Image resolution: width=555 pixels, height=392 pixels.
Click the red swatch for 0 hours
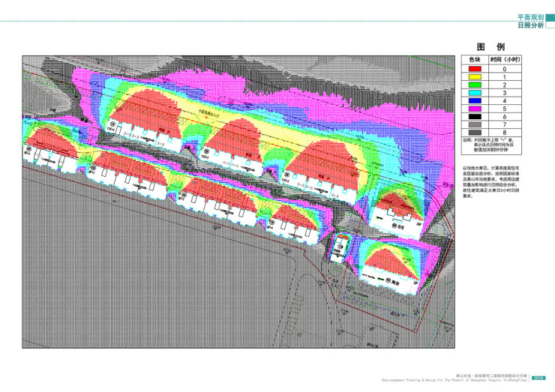pyautogui.click(x=474, y=69)
